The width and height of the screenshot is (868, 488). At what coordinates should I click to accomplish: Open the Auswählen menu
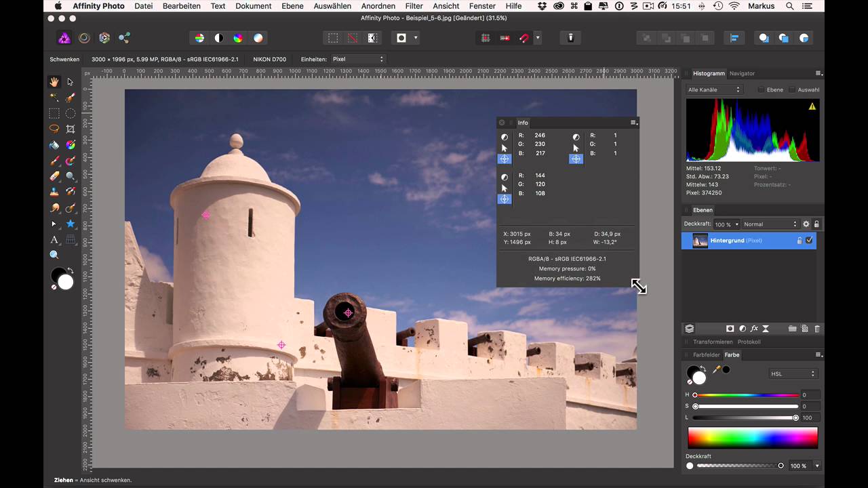coord(332,6)
